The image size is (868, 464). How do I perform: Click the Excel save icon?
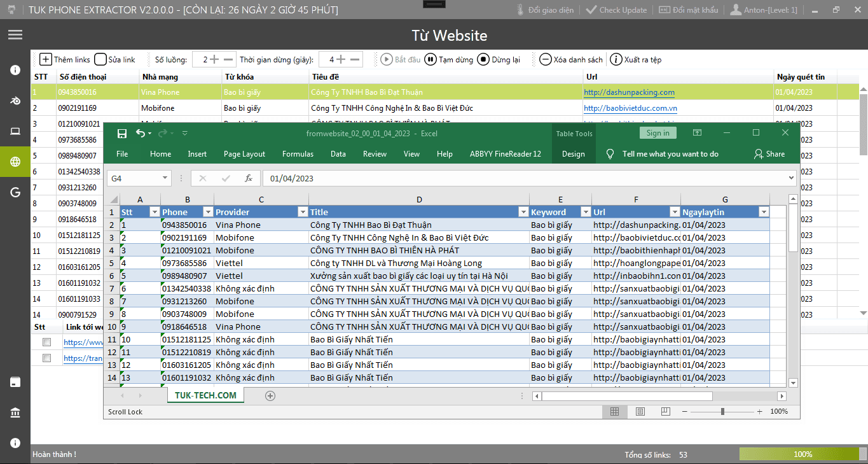pyautogui.click(x=122, y=133)
